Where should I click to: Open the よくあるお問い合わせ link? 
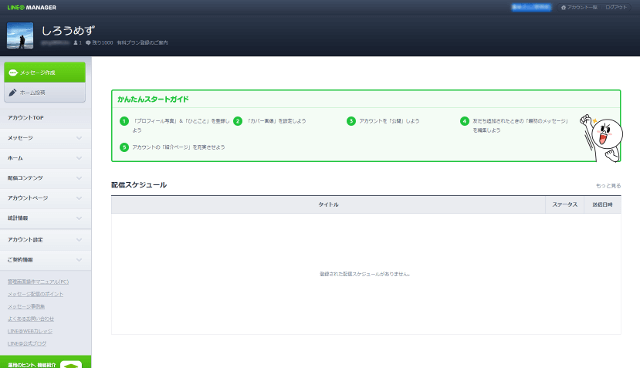click(x=31, y=319)
